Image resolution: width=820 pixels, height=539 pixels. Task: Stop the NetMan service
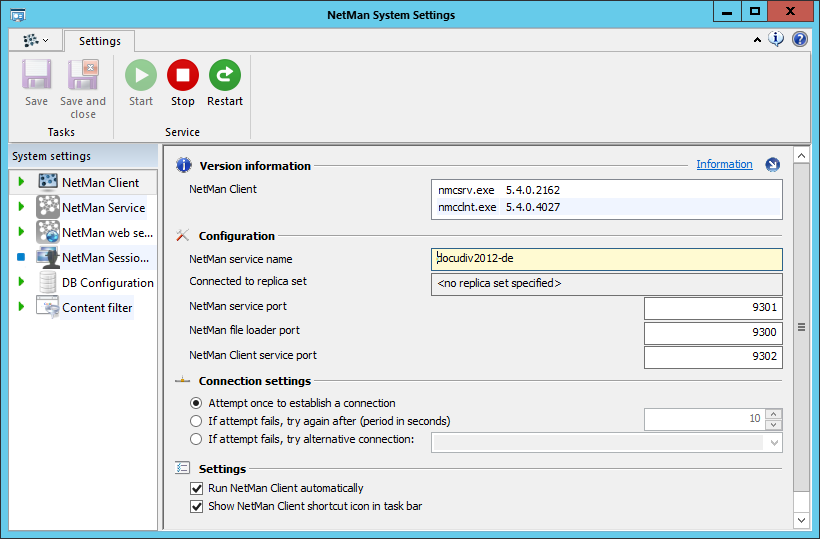pyautogui.click(x=183, y=75)
